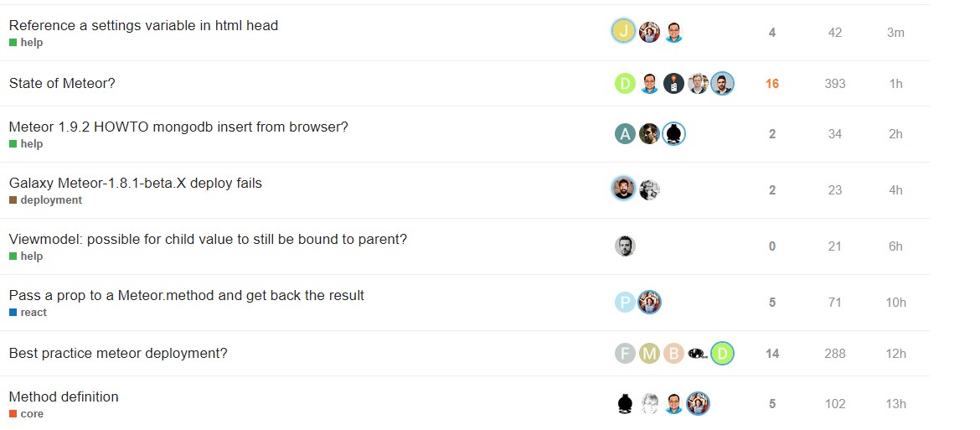Open topic Reference a settings variable in html head

(x=144, y=26)
